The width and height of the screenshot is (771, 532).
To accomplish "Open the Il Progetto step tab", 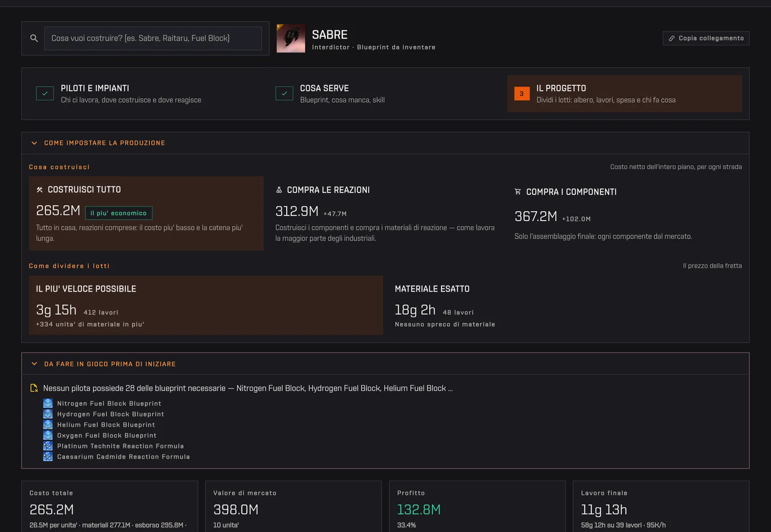I will click(625, 93).
